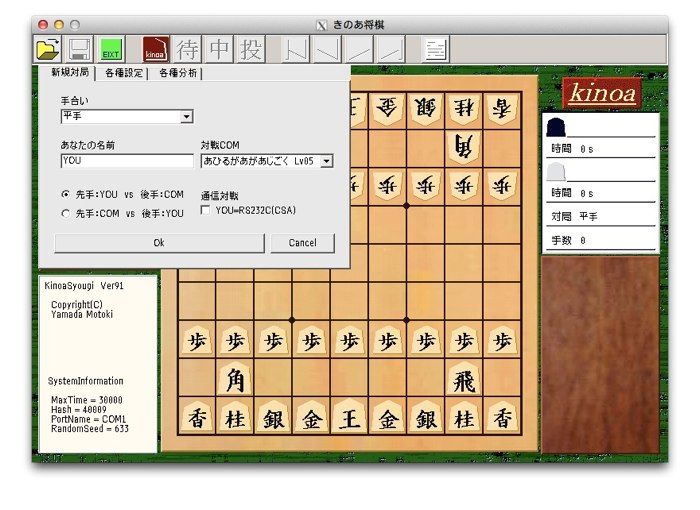Click the kinoa logo
This screenshot has width=700, height=510.
[x=602, y=93]
